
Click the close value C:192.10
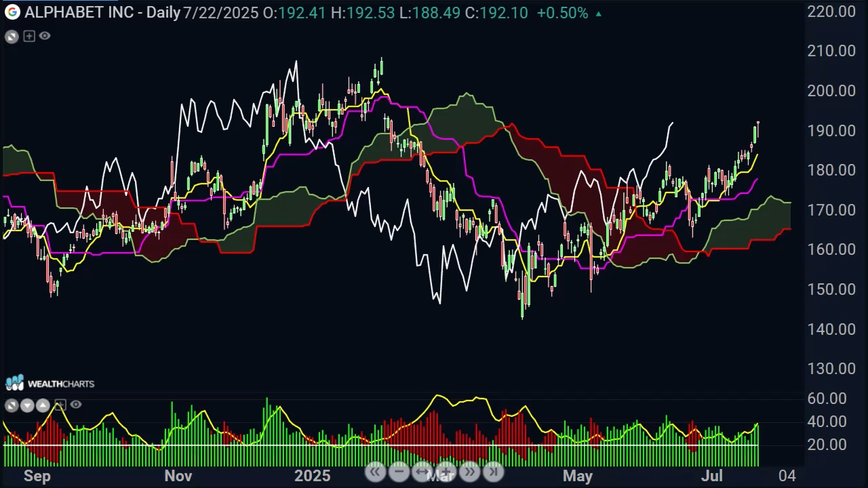pyautogui.click(x=496, y=13)
